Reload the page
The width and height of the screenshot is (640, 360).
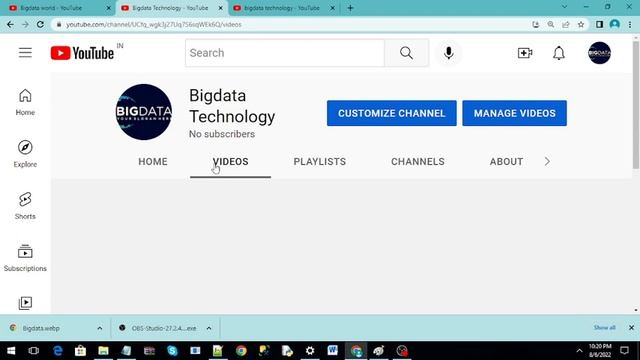click(x=40, y=24)
